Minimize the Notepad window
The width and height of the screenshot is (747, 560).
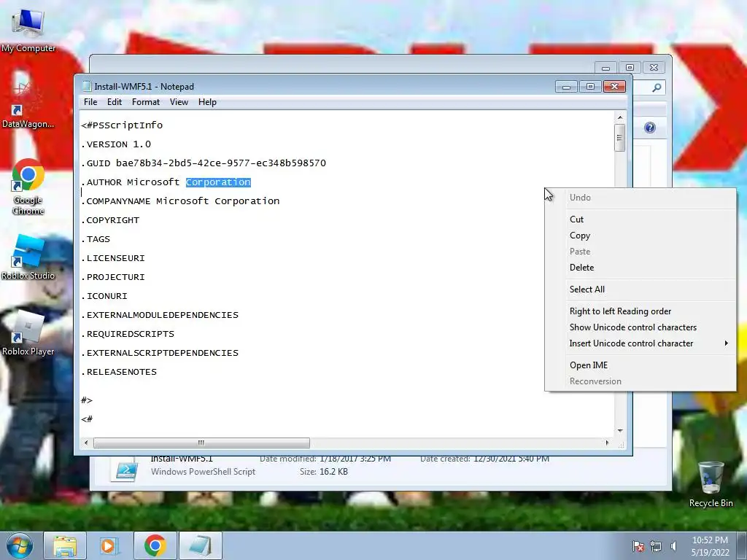tap(566, 87)
